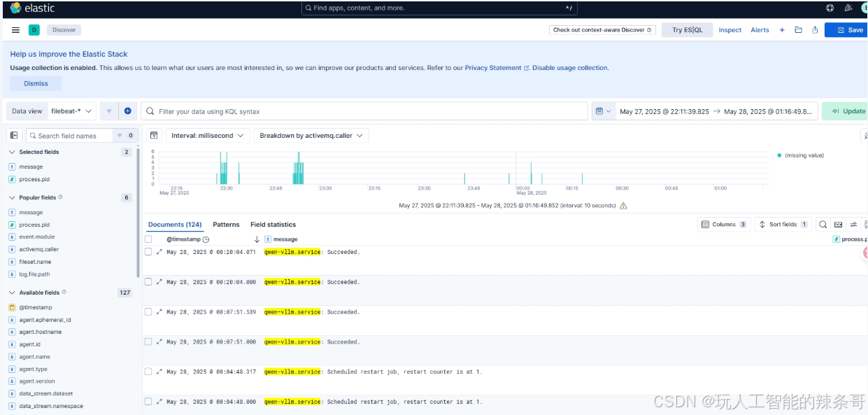Select the checkbox for the 00:04:48.000 row
The height and width of the screenshot is (415, 868).
(x=148, y=402)
